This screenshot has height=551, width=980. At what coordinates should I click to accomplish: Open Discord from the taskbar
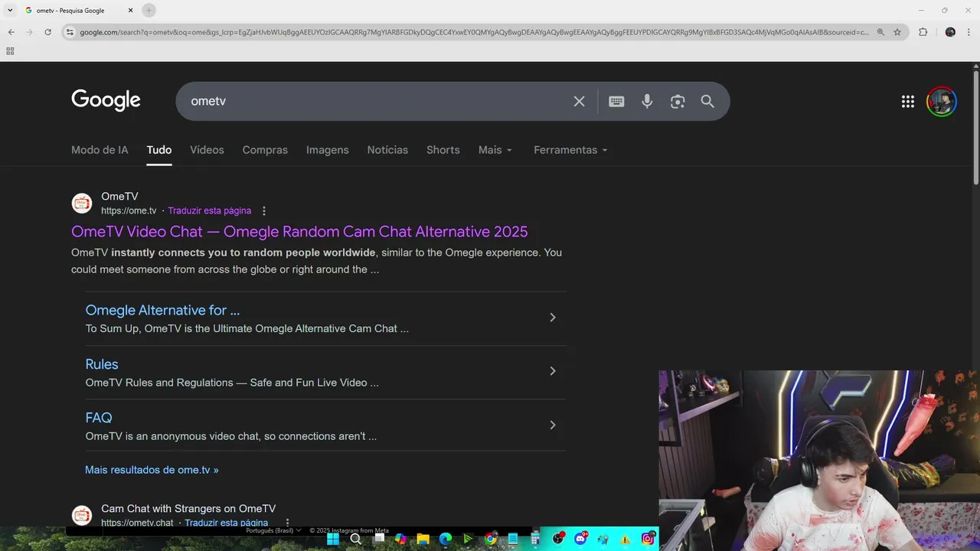(580, 539)
